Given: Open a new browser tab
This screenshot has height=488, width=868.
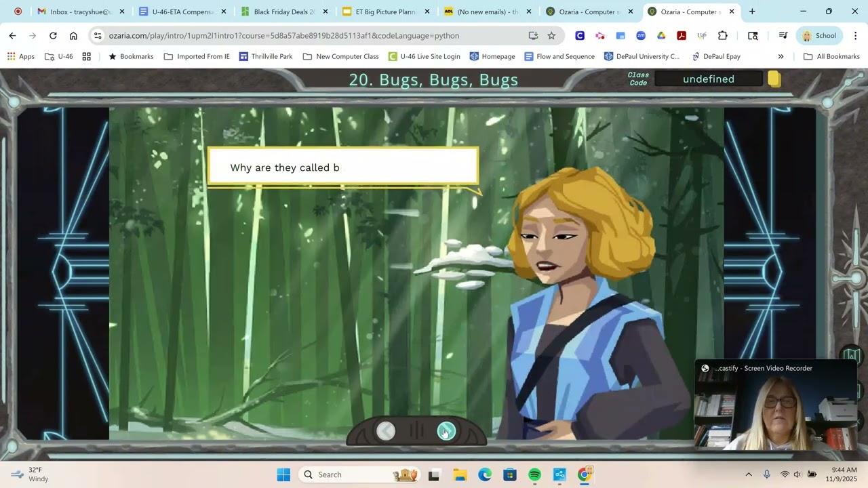Looking at the screenshot, I should pyautogui.click(x=752, y=12).
